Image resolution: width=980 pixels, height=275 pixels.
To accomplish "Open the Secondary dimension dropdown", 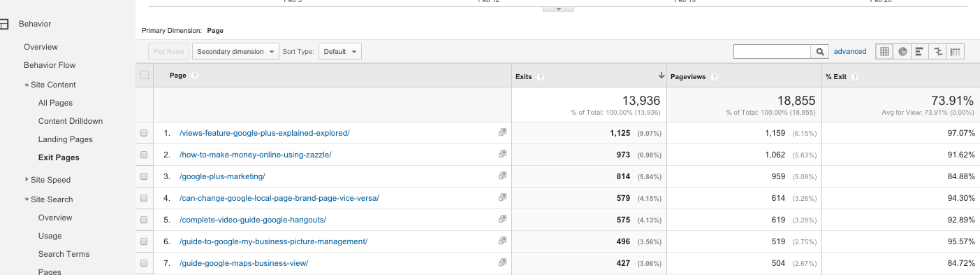I will pos(235,52).
